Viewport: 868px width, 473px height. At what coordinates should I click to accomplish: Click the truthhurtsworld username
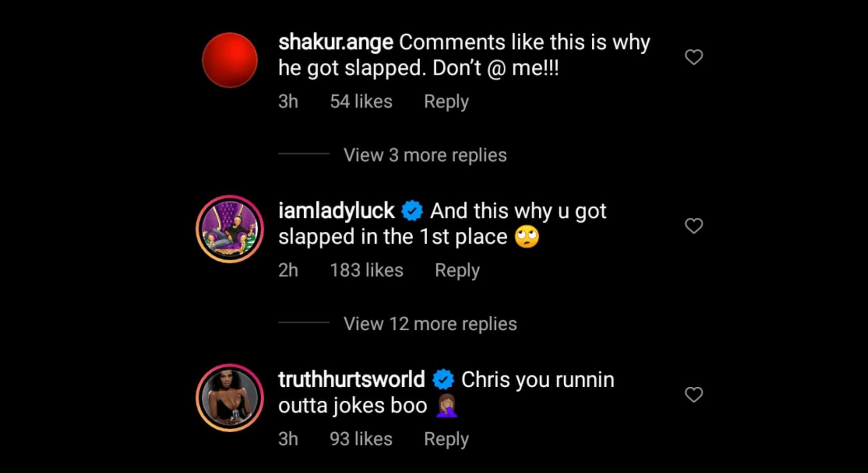click(x=352, y=379)
